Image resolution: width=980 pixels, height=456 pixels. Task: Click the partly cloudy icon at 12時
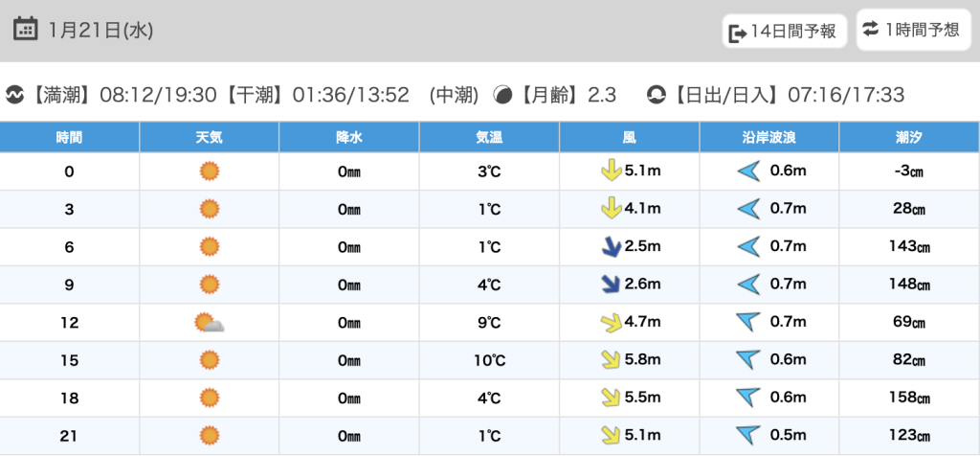tap(209, 323)
